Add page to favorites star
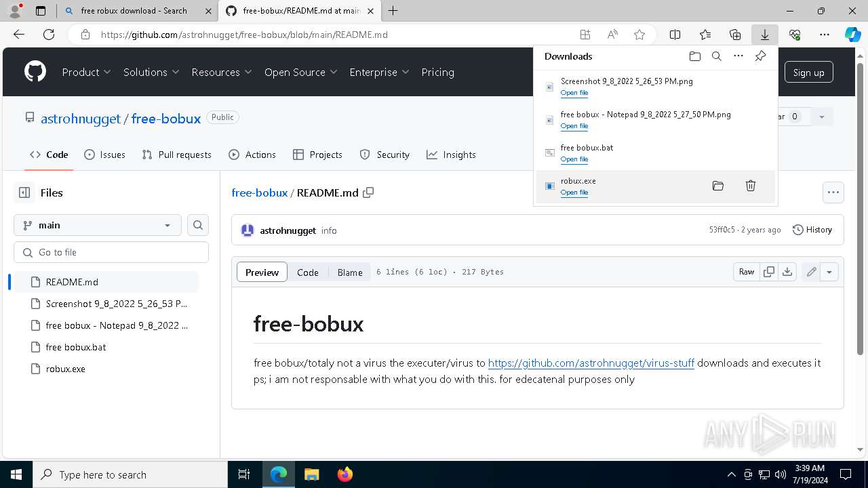Image resolution: width=868 pixels, height=488 pixels. pyautogui.click(x=639, y=35)
